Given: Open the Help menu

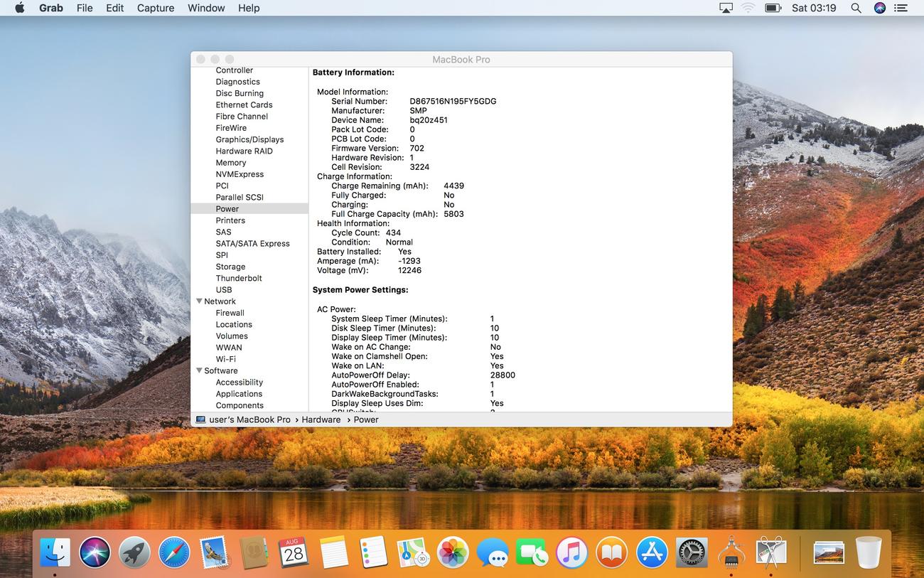Looking at the screenshot, I should [249, 8].
